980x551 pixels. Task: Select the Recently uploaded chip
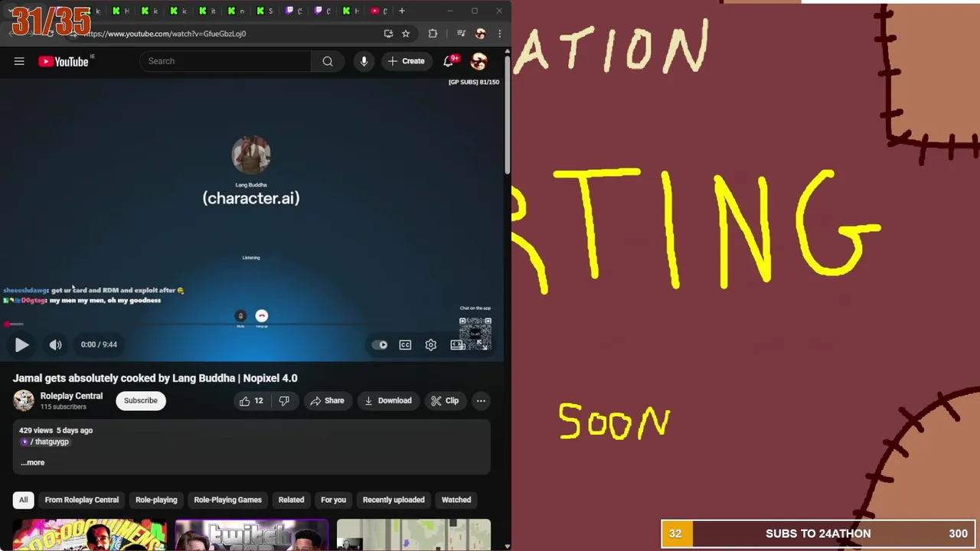coord(394,500)
